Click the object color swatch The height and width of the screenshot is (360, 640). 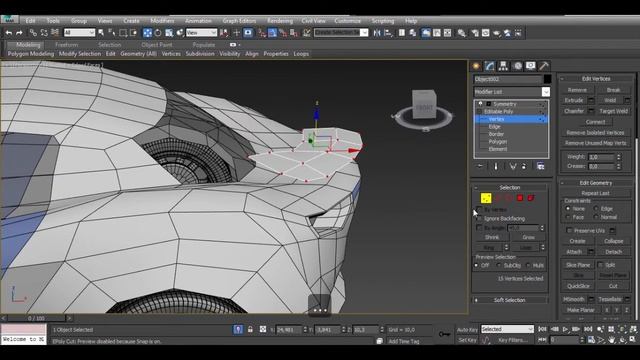tap(547, 79)
